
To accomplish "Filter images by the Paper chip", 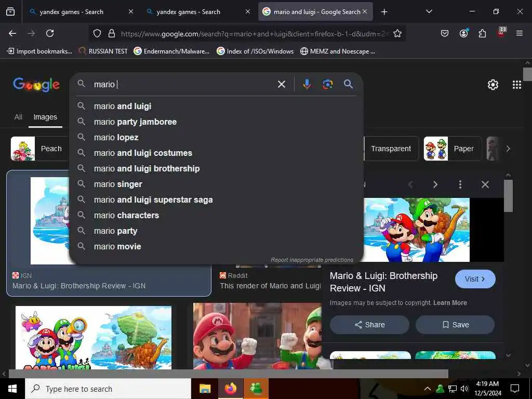I will point(453,149).
